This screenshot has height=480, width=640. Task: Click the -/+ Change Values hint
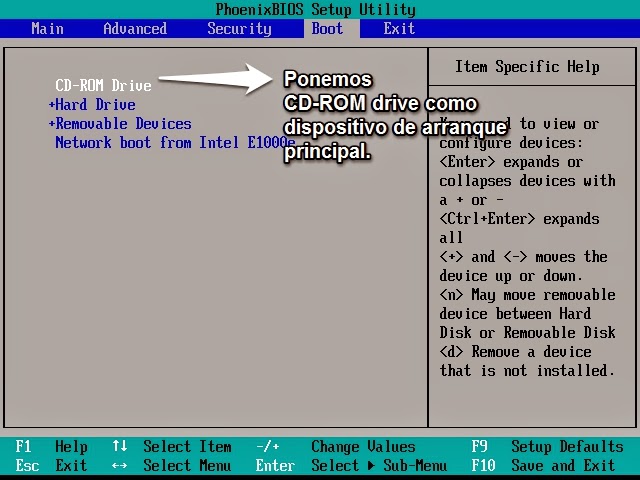coord(336,447)
